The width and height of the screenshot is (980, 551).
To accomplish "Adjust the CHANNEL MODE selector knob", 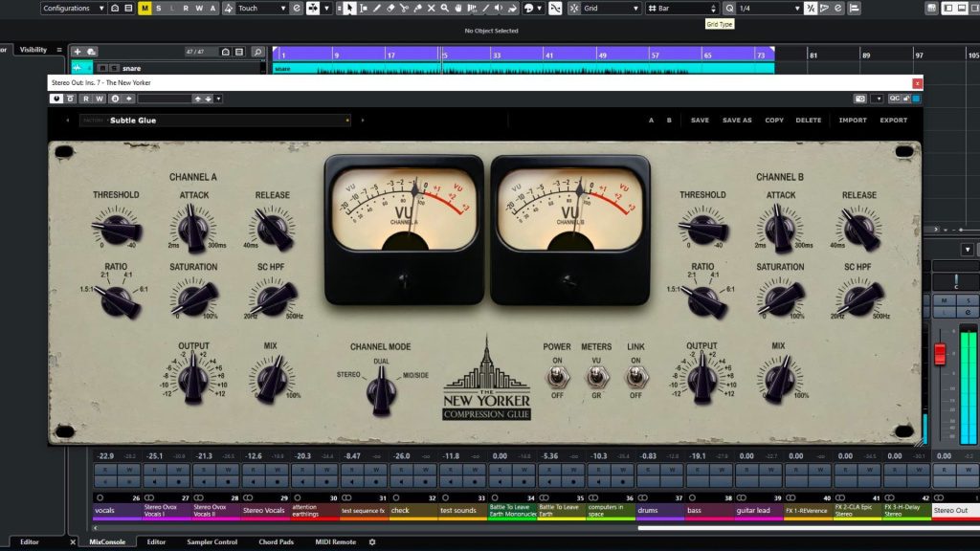I will pyautogui.click(x=381, y=389).
